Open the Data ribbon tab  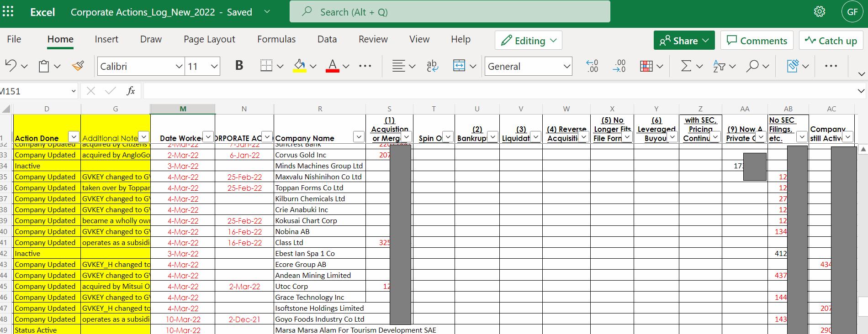click(x=327, y=39)
